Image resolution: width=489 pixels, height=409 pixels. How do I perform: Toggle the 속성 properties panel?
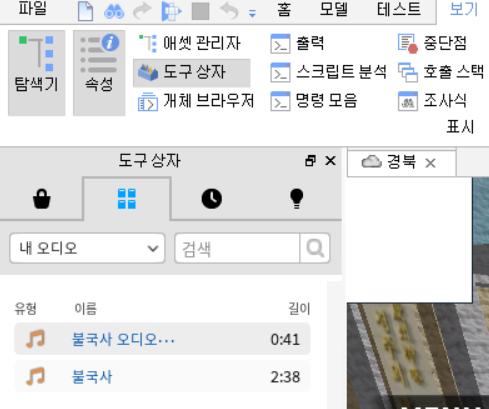pos(99,73)
